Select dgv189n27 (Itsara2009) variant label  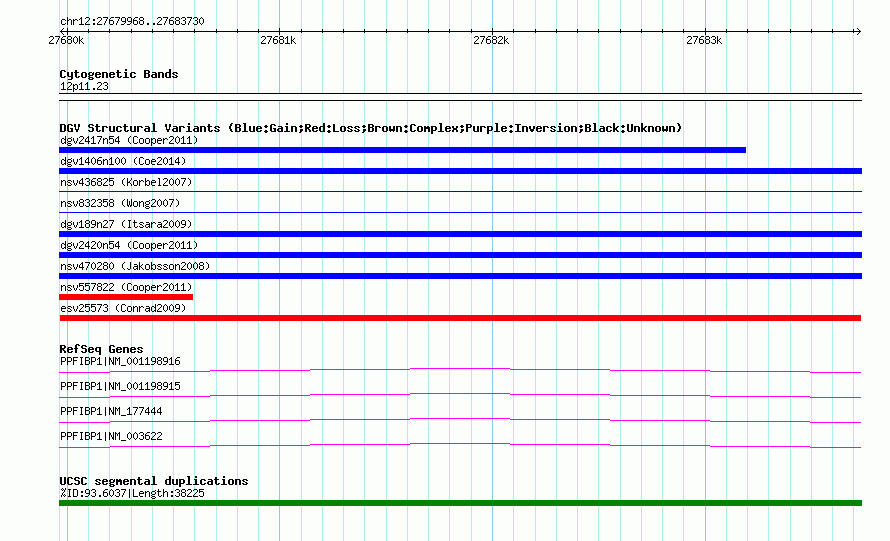126,224
